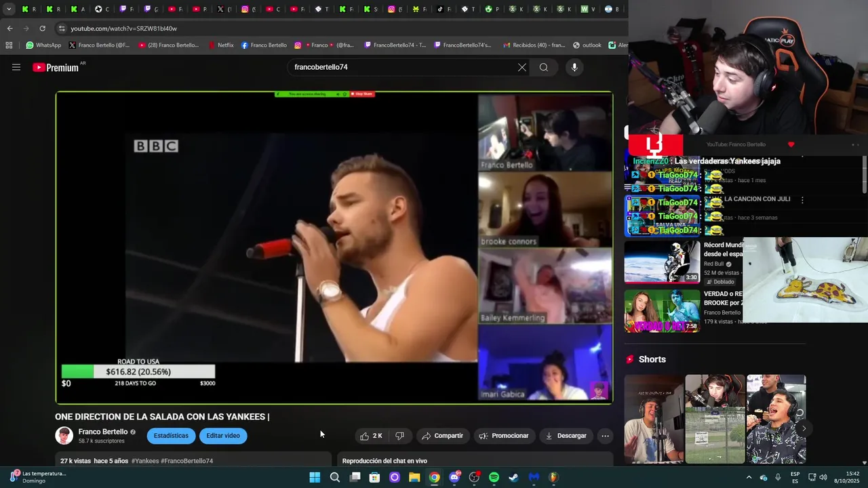Open the YouTube guide hamburger menu
The height and width of the screenshot is (488, 868).
(x=16, y=67)
